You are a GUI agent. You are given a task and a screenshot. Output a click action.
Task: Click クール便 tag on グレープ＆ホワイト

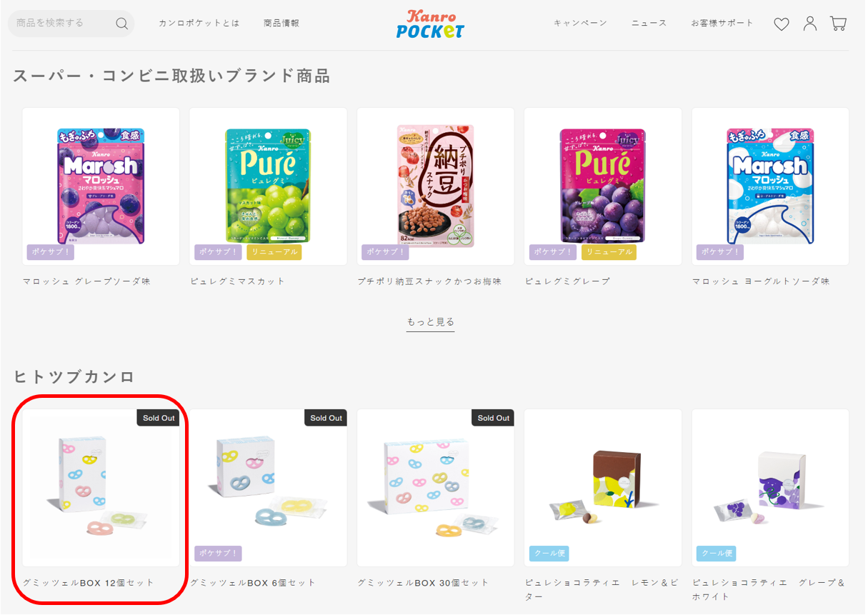point(717,554)
